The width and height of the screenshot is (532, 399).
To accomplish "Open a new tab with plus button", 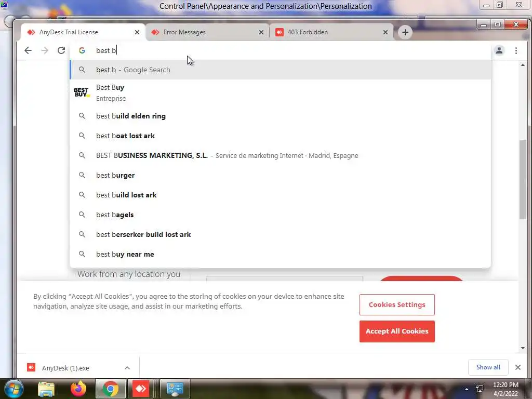I will point(405,32).
